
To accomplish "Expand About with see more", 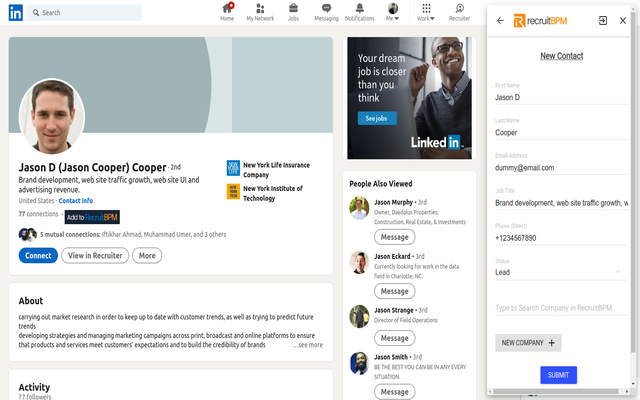I will pos(308,345).
